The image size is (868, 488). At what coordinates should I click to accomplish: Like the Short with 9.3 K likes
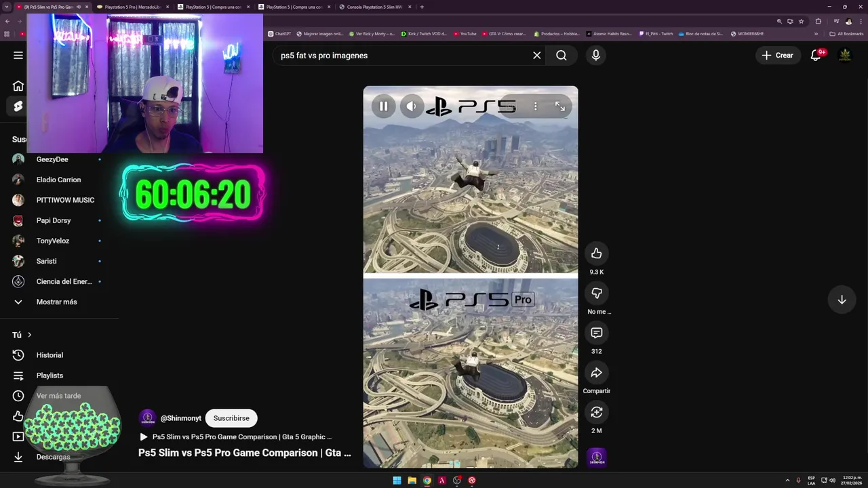pos(596,253)
